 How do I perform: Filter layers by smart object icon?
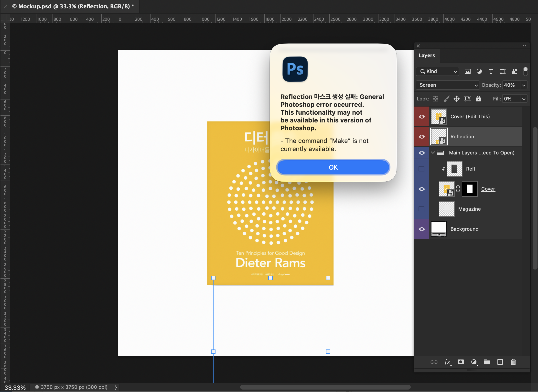515,71
